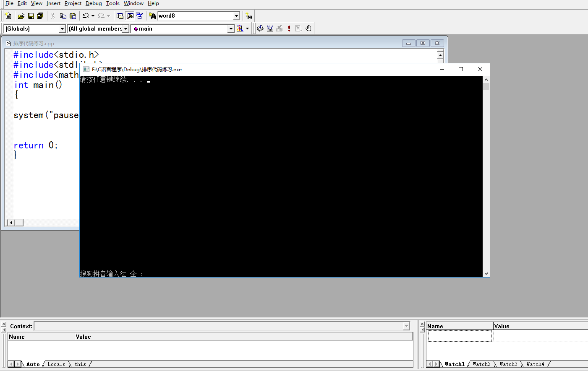Click the empty Watch name input cell

[x=460, y=336]
